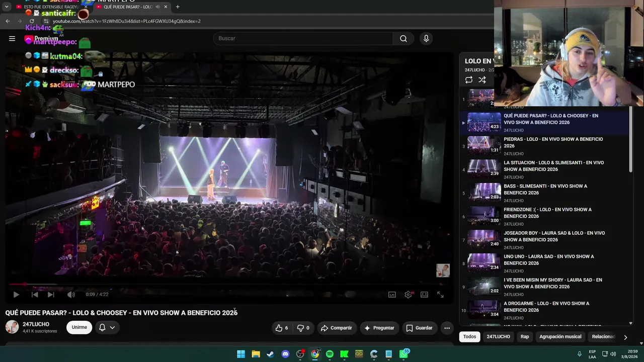Image resolution: width=644 pixels, height=362 pixels.
Task: Toggle playlist shuffle button
Action: 482,80
